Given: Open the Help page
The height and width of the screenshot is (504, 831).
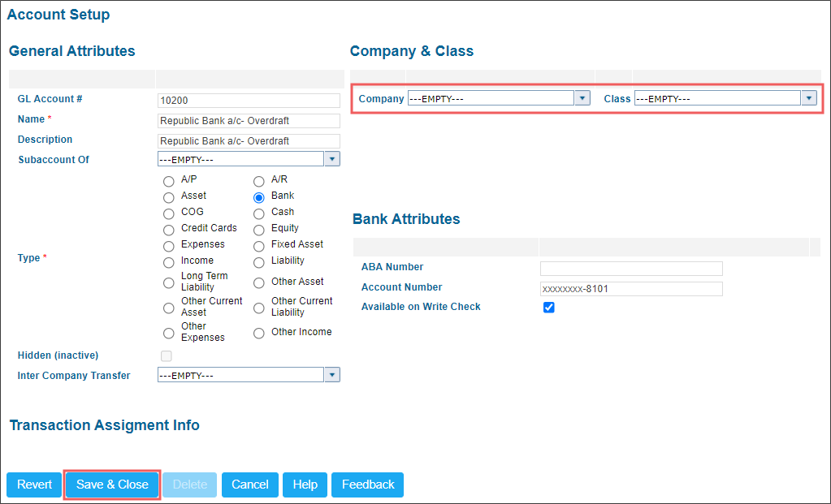Looking at the screenshot, I should (x=305, y=485).
